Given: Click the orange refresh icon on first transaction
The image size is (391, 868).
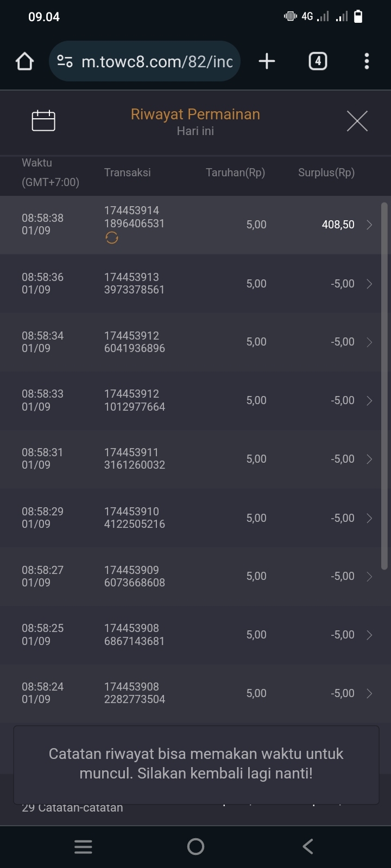Looking at the screenshot, I should point(112,238).
